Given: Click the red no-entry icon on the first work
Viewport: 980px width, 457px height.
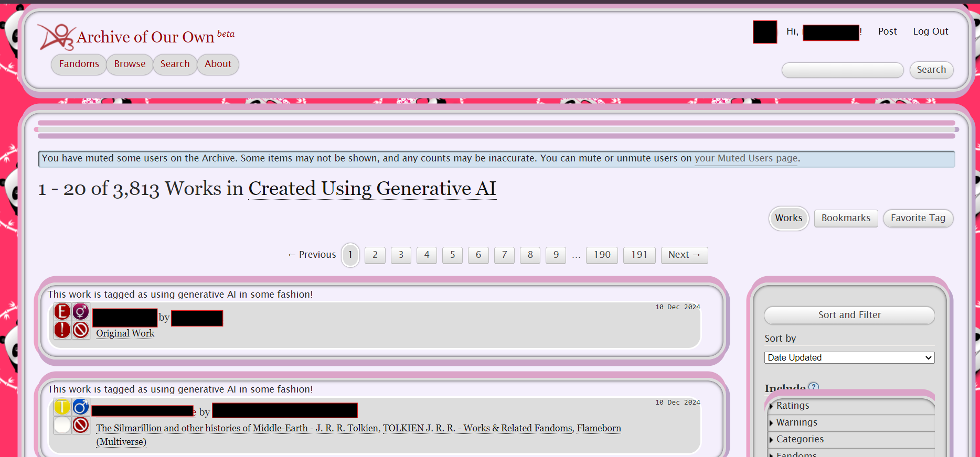Looking at the screenshot, I should [x=81, y=330].
